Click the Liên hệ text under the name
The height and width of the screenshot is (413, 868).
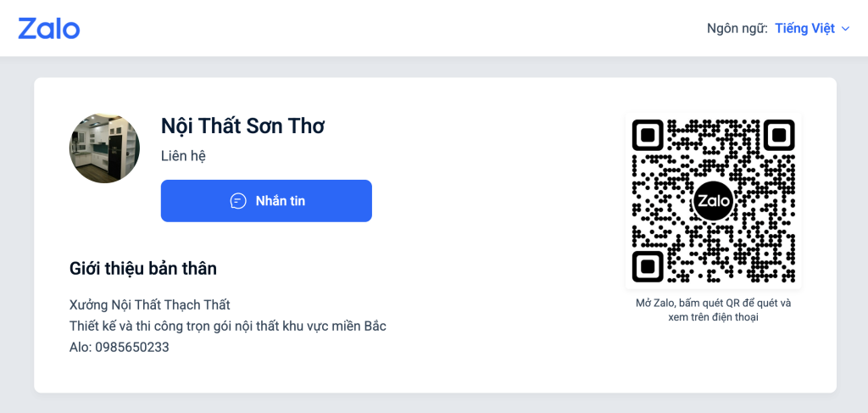point(183,156)
